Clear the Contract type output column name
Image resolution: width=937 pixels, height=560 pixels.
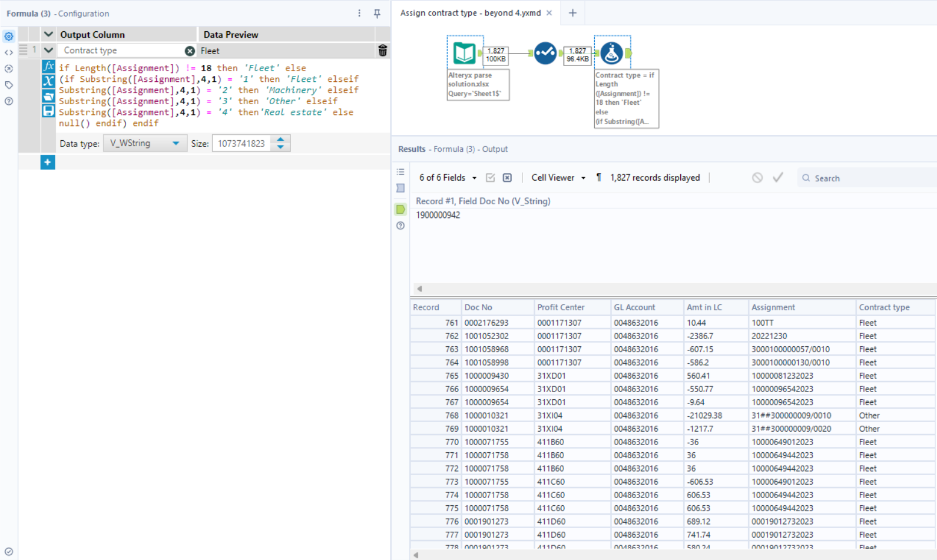190,51
